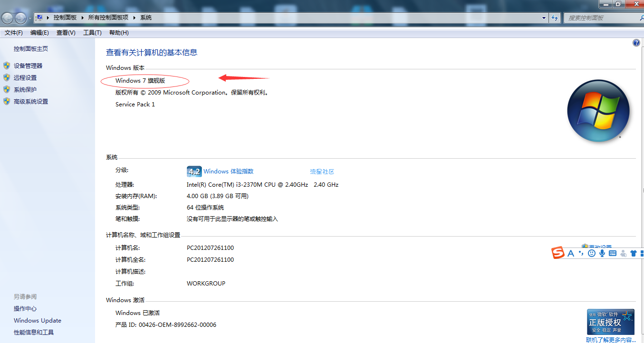The width and height of the screenshot is (644, 343).
Task: Open the address bar history dropdown
Action: tap(544, 18)
